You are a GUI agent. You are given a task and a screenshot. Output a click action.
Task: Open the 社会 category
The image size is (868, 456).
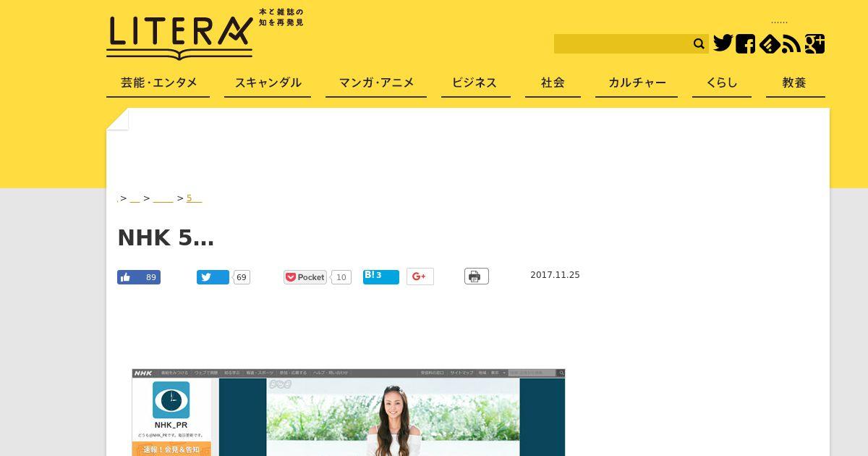[553, 83]
